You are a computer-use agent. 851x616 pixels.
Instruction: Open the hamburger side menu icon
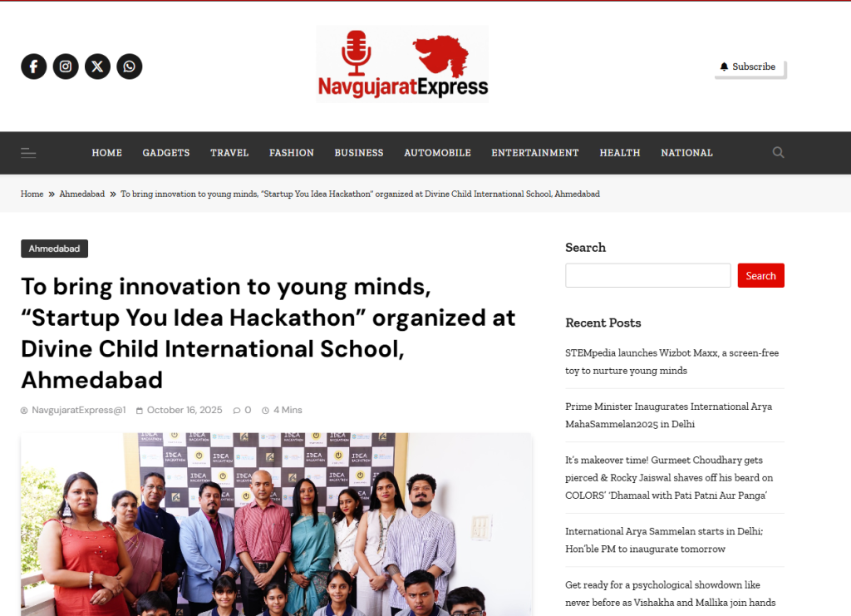click(28, 152)
